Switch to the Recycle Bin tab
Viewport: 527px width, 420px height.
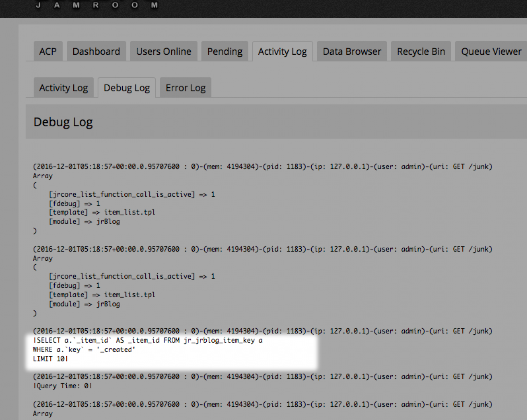(421, 51)
